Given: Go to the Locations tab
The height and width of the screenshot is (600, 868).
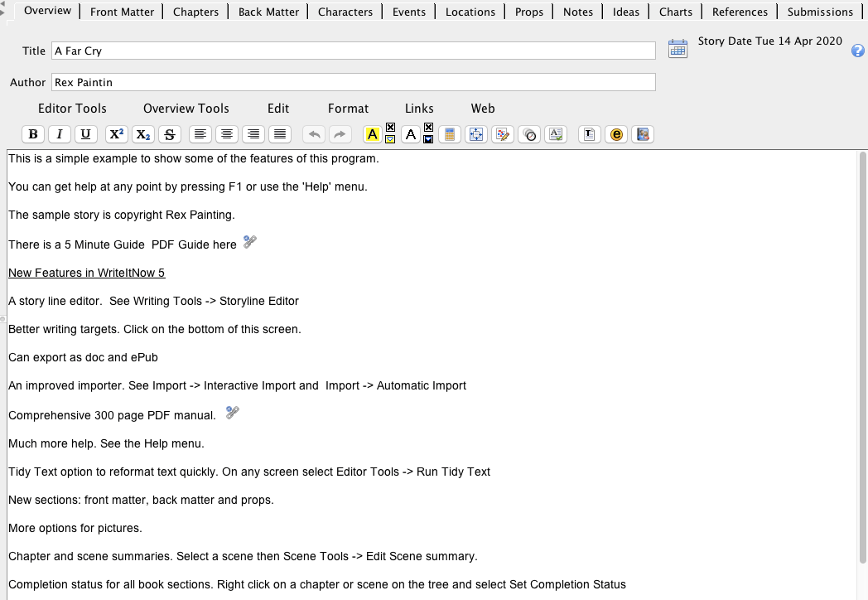Looking at the screenshot, I should click(470, 12).
